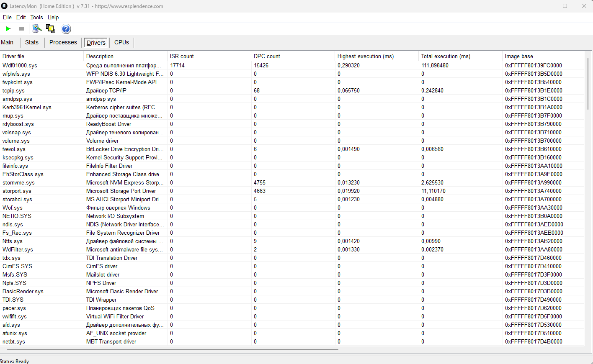Sort by Total execution (ms) column header
The image size is (593, 364).
click(x=461, y=56)
